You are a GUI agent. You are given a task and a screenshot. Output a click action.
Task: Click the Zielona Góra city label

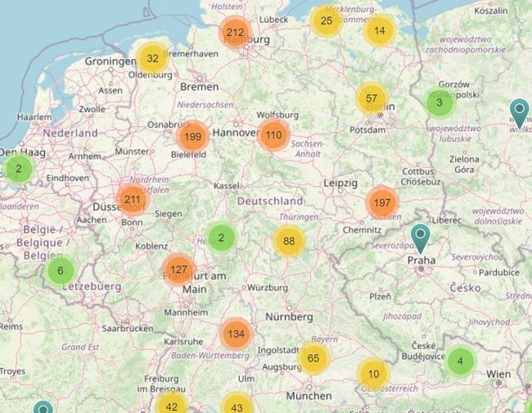point(464,164)
